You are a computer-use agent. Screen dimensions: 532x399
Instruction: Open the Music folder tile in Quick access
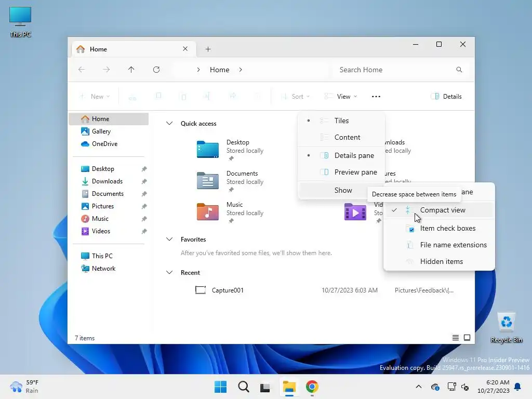click(x=231, y=212)
